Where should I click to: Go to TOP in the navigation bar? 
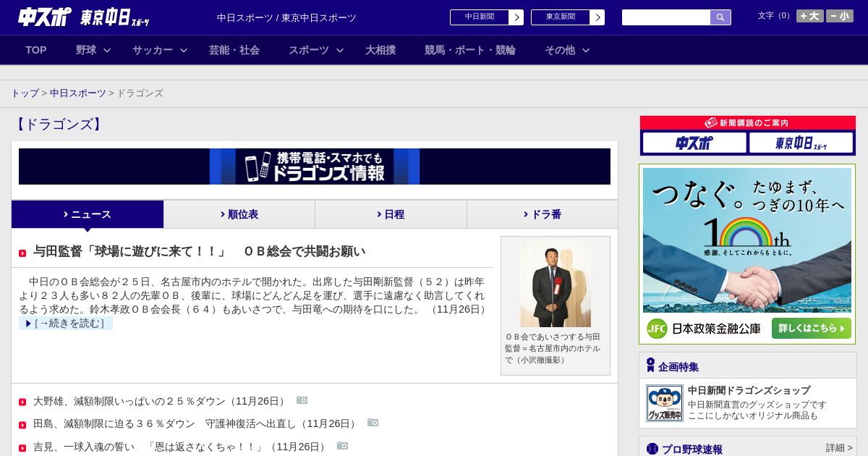tap(36, 50)
